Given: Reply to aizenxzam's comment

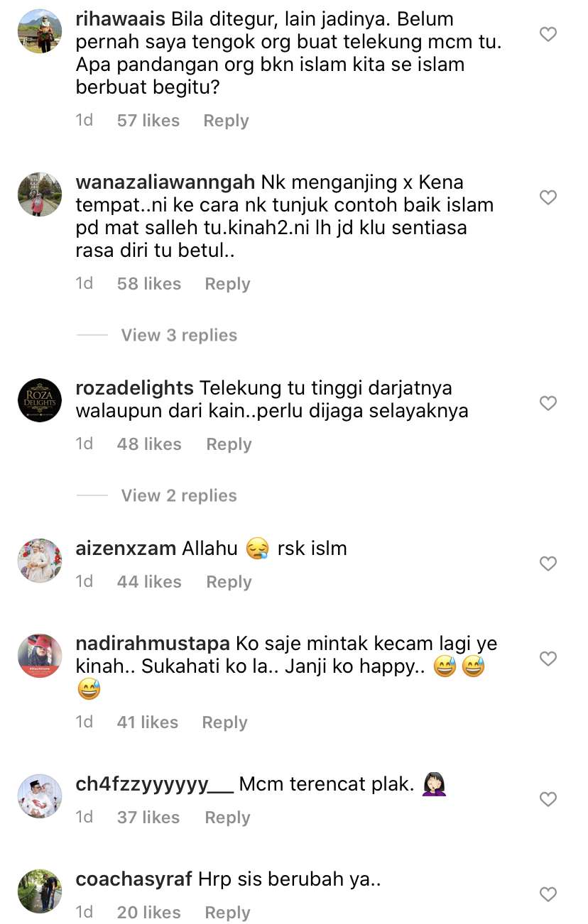Looking at the screenshot, I should pyautogui.click(x=229, y=582).
